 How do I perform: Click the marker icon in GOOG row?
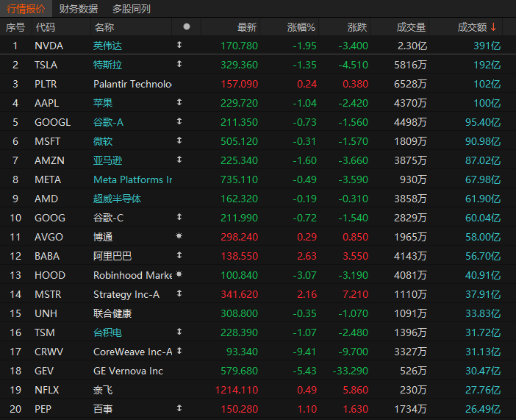179,216
